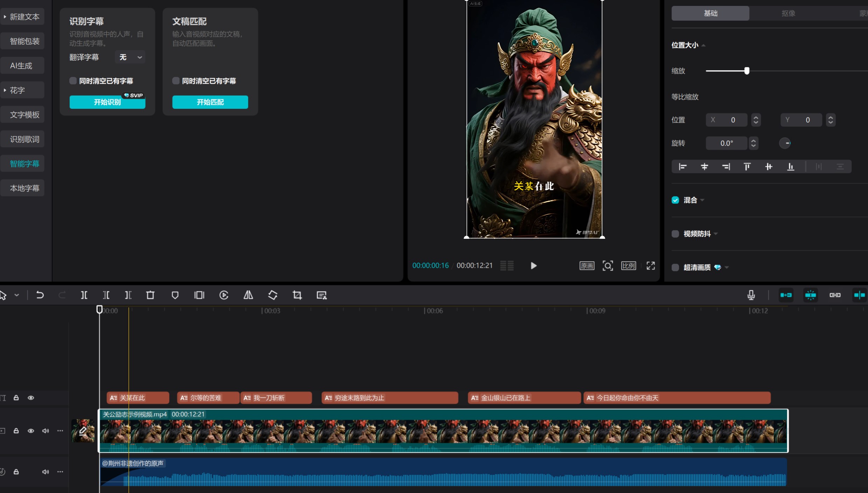Mute the audio track speaker icon

pyautogui.click(x=46, y=472)
